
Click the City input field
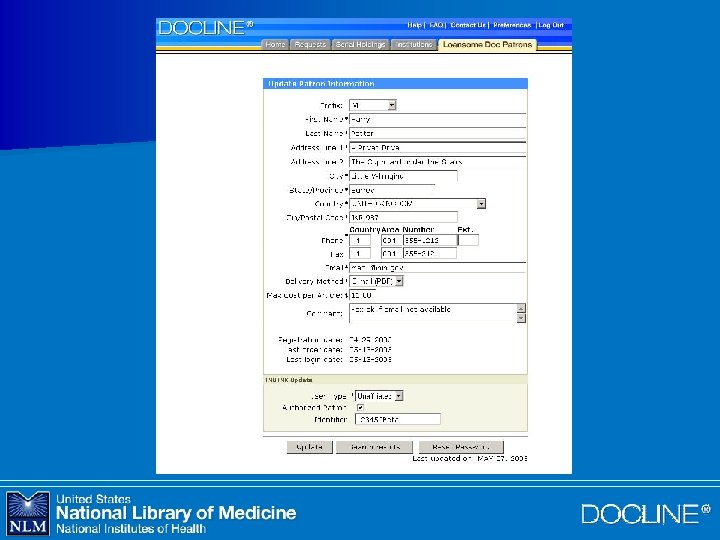click(403, 176)
